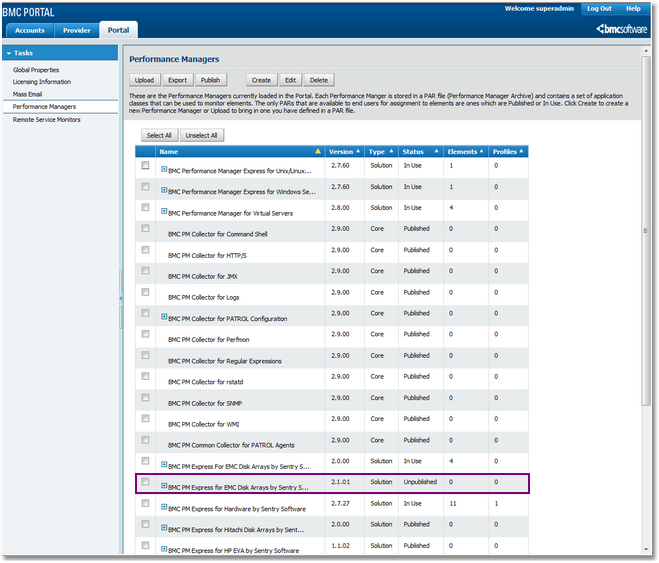Click the Unpublished status cell
This screenshot has width=659, height=563.
tap(420, 482)
